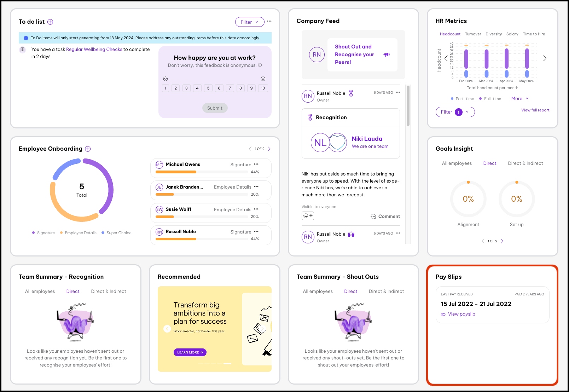Toggle Part-time series in headcount chart

click(x=462, y=99)
